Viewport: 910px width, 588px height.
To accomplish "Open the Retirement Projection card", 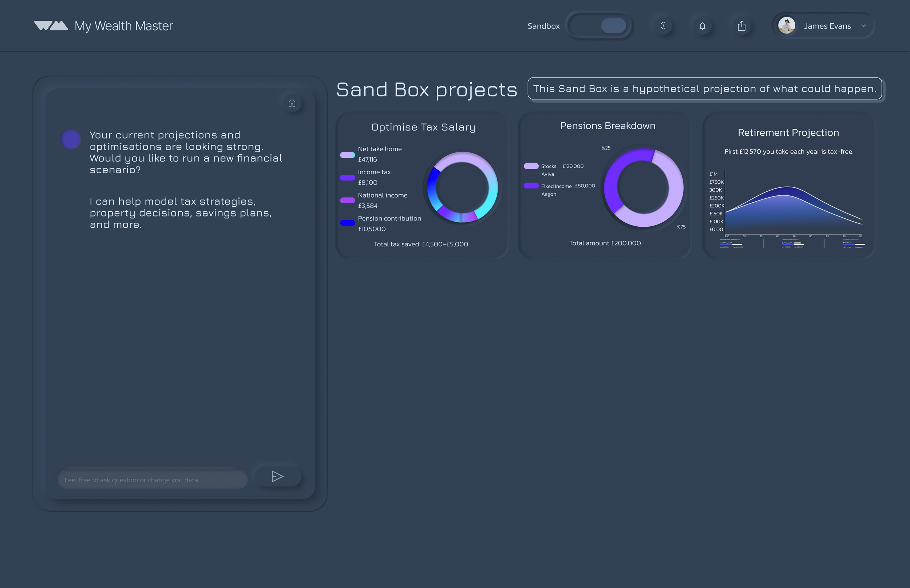I will pyautogui.click(x=788, y=132).
